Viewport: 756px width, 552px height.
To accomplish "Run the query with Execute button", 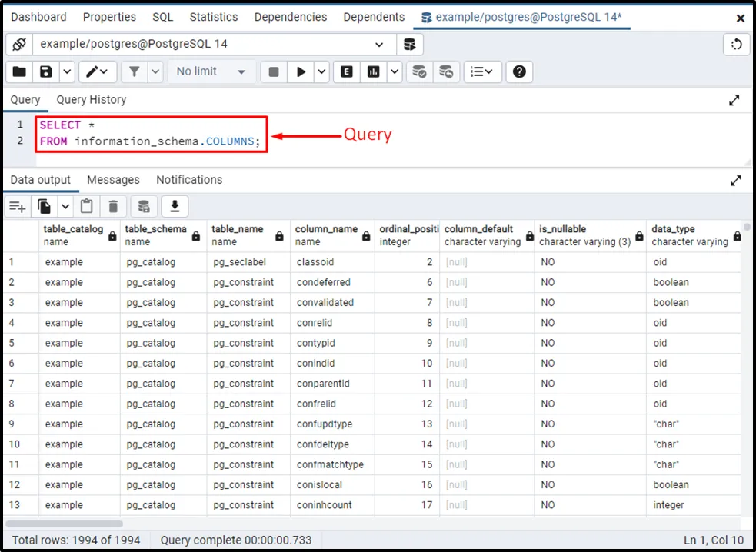I will tap(301, 71).
